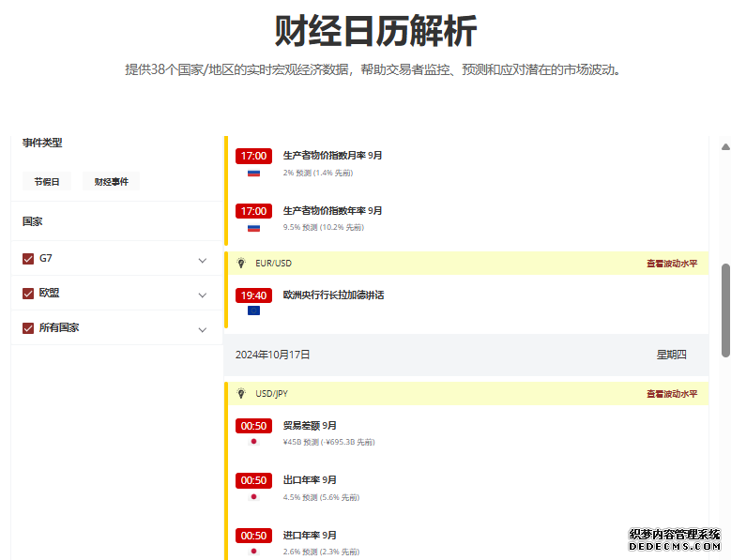This screenshot has height=560, width=731.
Task: Click Japan flag under 贸易差额 9月
Action: (x=253, y=442)
